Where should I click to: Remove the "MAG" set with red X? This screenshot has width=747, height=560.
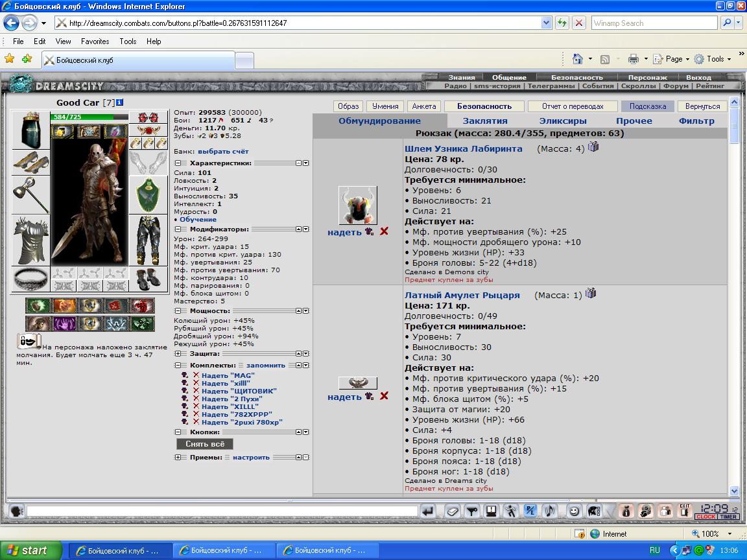pos(196,375)
